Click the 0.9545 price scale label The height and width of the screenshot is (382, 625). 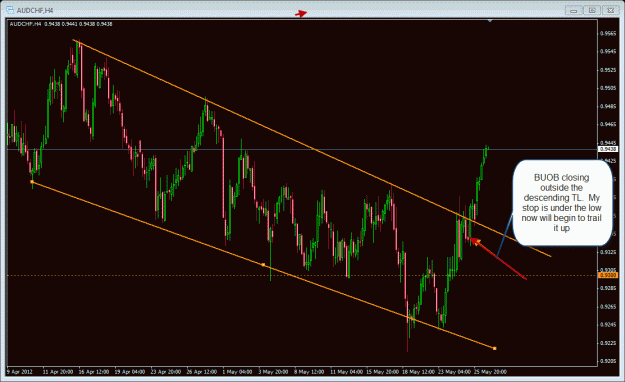[608, 51]
